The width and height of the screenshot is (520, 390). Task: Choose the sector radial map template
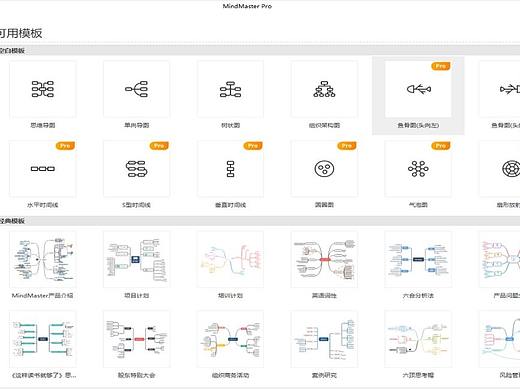[x=500, y=169]
